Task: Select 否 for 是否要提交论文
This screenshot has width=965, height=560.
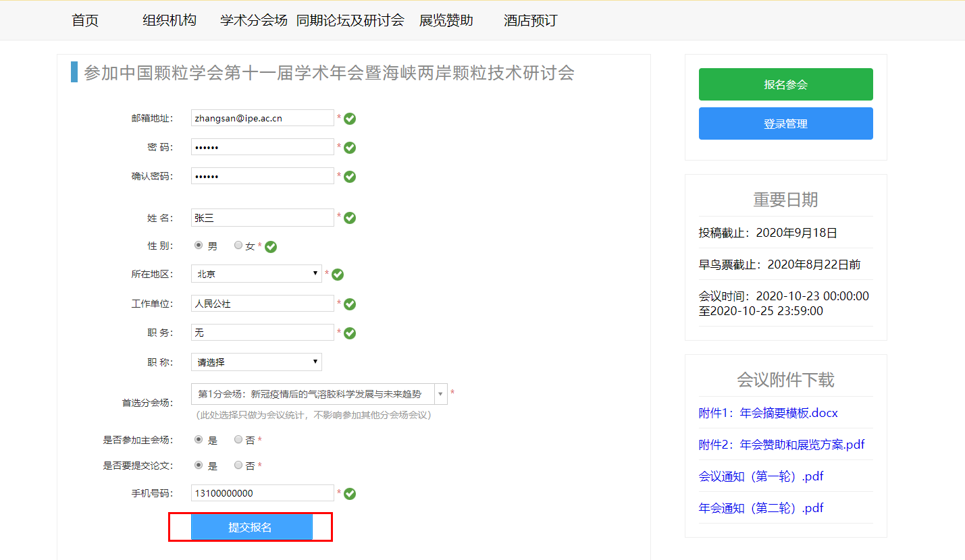Action: tap(237, 464)
